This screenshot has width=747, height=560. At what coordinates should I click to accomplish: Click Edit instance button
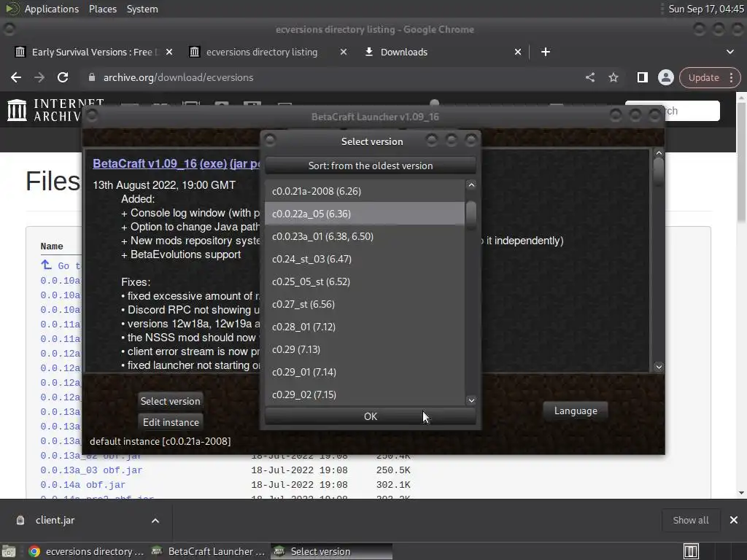point(171,422)
